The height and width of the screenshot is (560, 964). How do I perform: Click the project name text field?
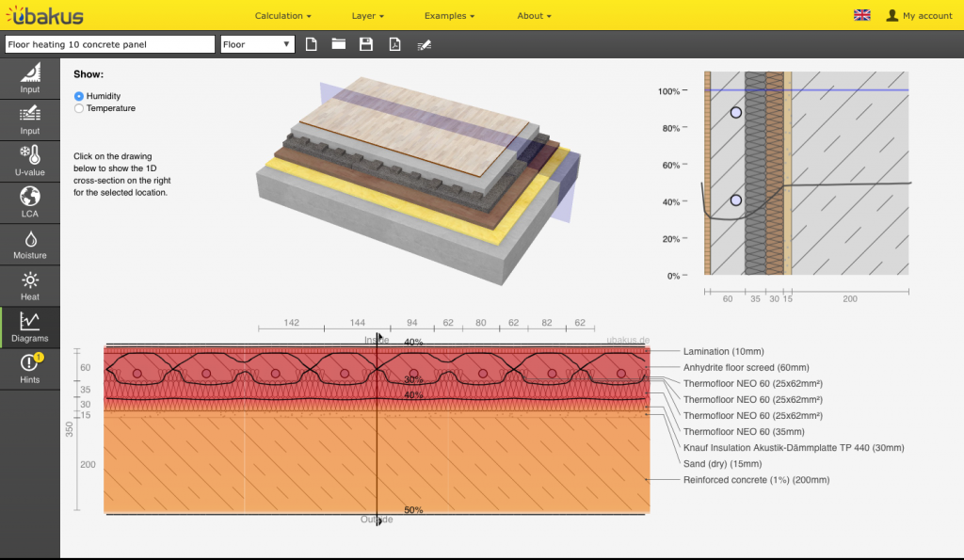tap(110, 44)
